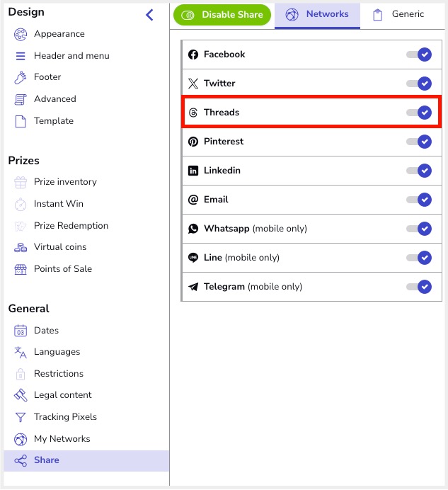Select the Dates calendar icon
The height and width of the screenshot is (490, 448).
click(x=21, y=331)
